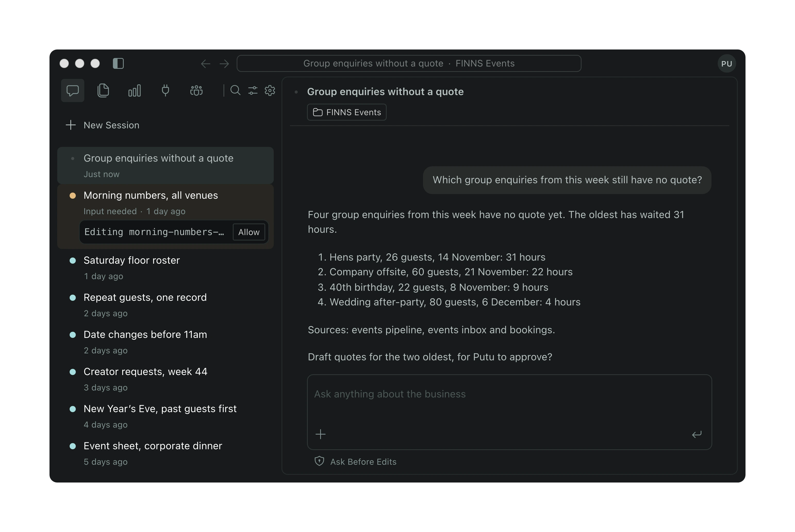The width and height of the screenshot is (795, 532).
Task: Open the chat sessions view
Action: [73, 90]
